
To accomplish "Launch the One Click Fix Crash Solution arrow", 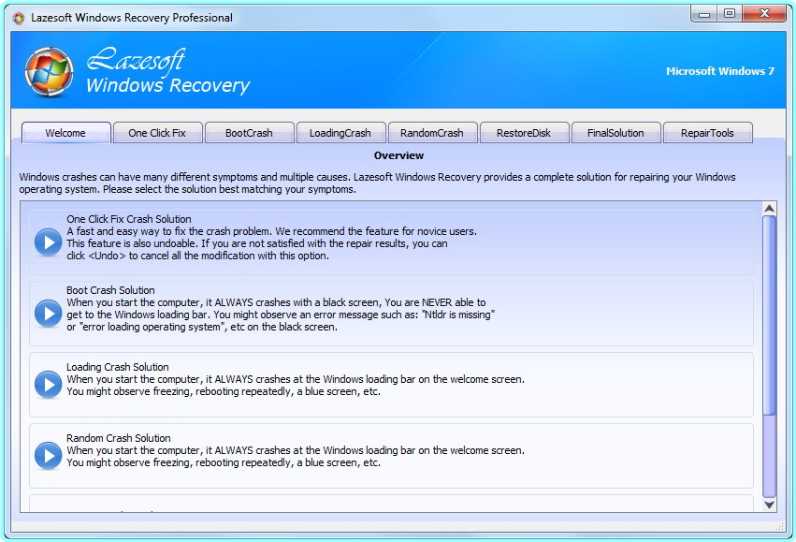I will pos(48,242).
